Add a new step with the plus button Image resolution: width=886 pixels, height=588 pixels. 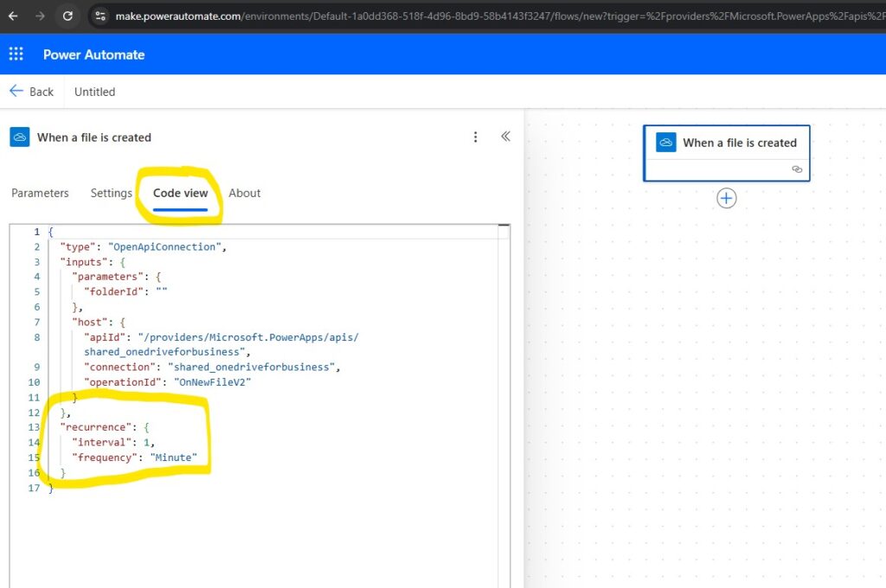pyautogui.click(x=727, y=198)
